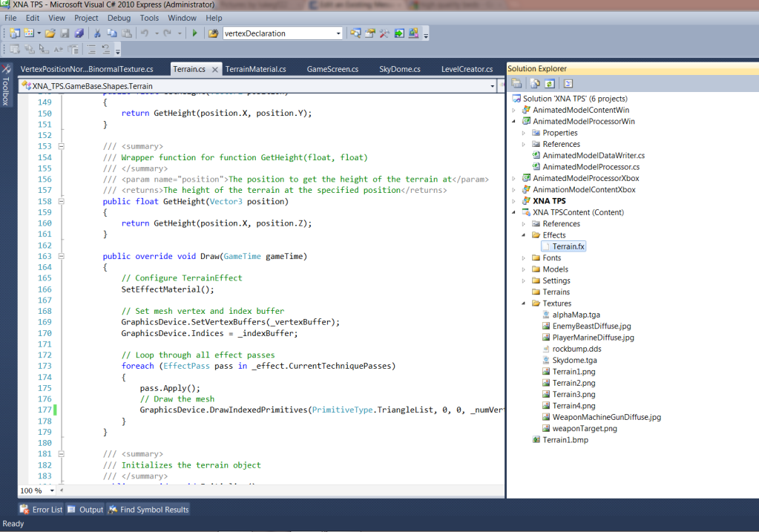Open the Debug menu
The image size is (759, 532).
coord(119,18)
